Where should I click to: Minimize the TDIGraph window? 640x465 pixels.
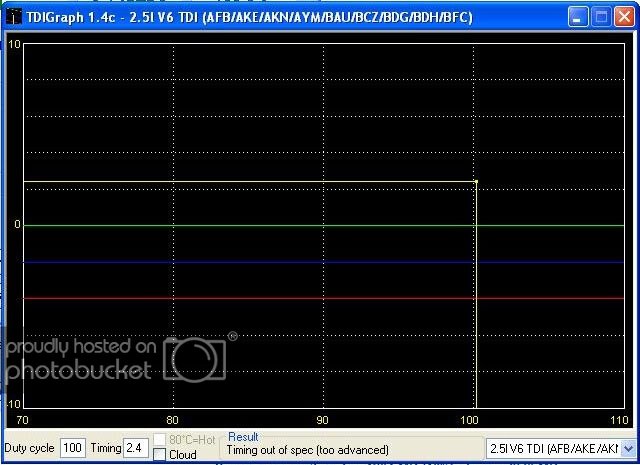point(579,17)
